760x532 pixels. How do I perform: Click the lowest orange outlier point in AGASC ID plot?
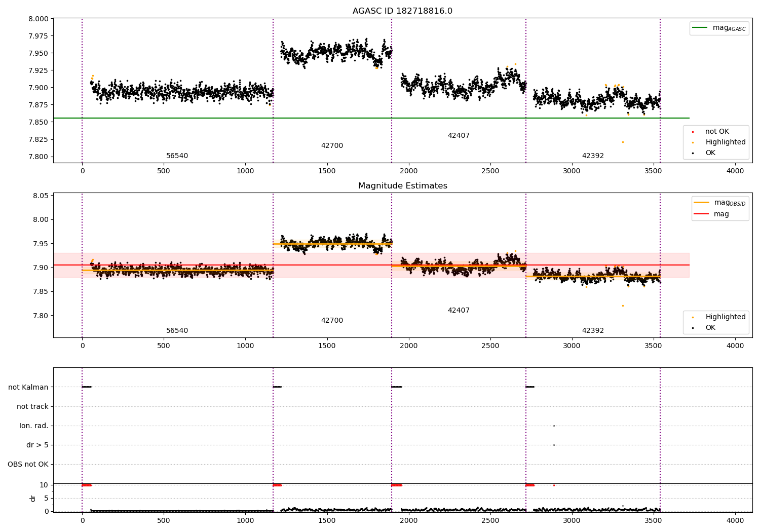[623, 142]
